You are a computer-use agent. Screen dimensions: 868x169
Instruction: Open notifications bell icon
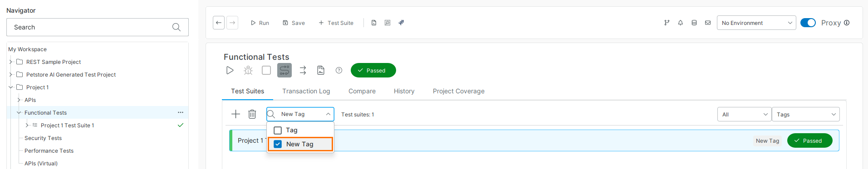point(680,23)
